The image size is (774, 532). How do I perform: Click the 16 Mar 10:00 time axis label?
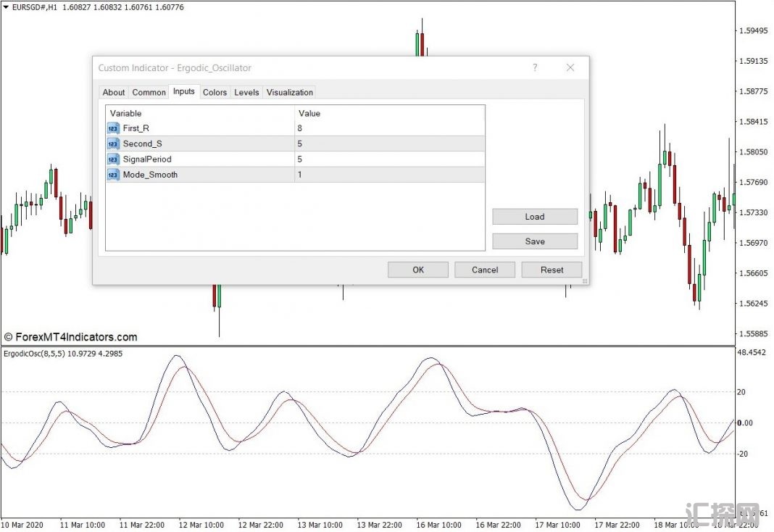438,525
